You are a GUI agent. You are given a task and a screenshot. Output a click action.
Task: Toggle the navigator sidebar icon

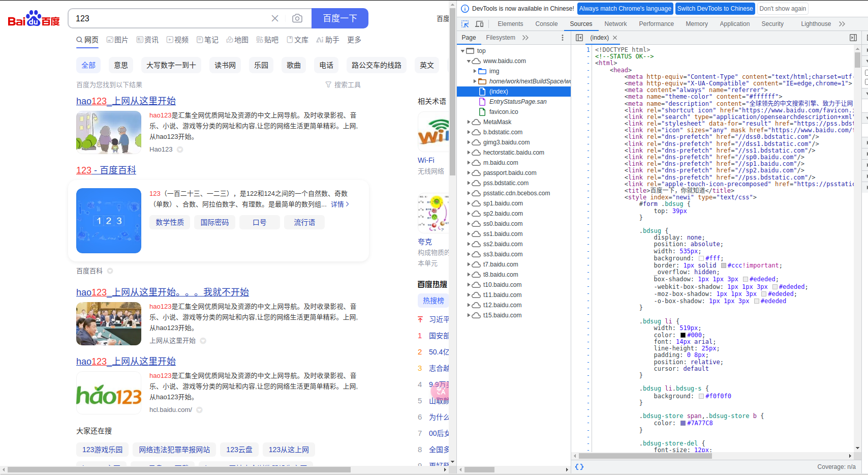(x=579, y=38)
